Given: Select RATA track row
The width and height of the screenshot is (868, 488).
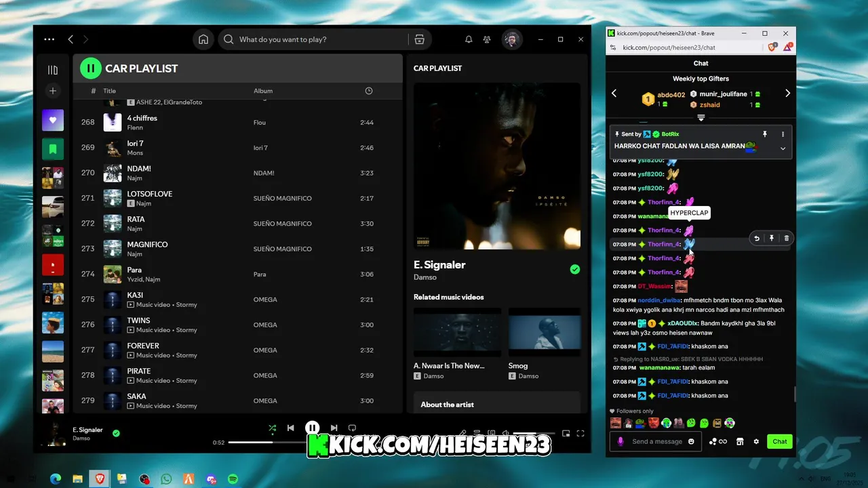Looking at the screenshot, I should (237, 224).
